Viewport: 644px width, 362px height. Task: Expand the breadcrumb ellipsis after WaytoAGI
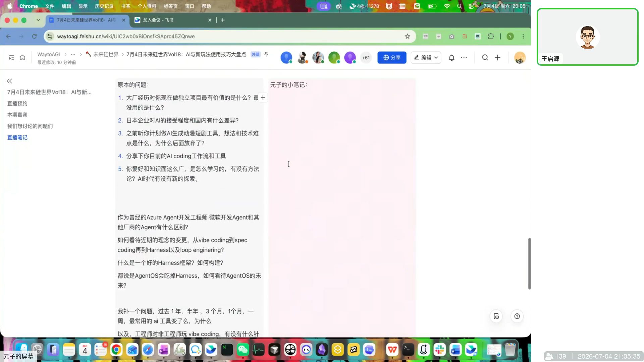point(73,54)
